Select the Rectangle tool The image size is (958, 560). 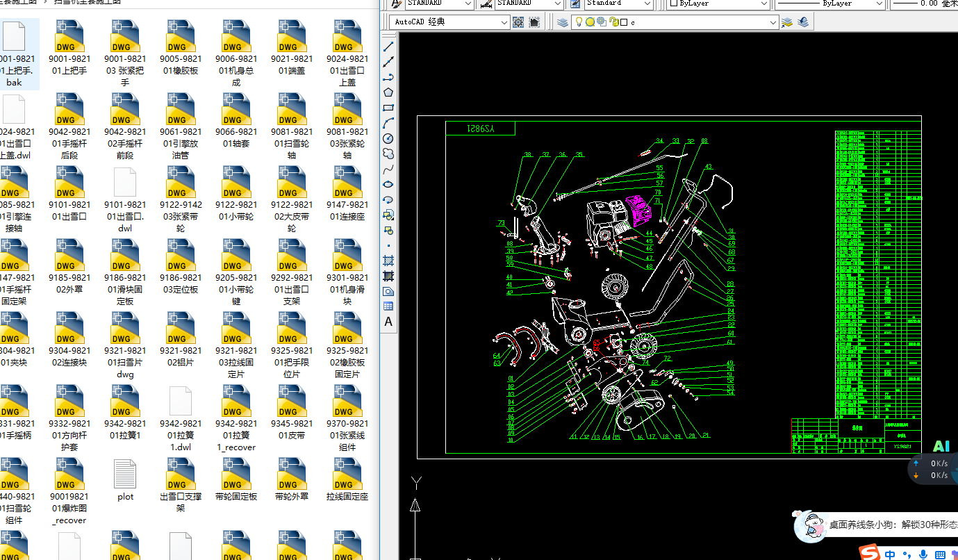pyautogui.click(x=388, y=108)
